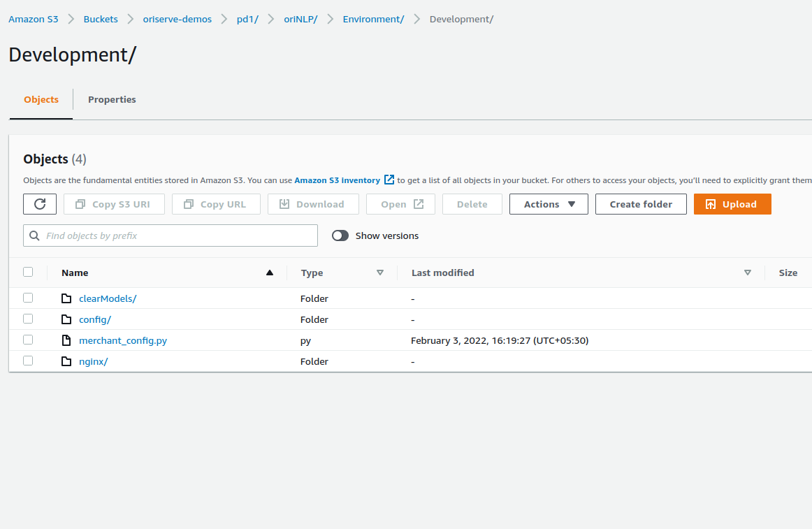Focus the Find objects by prefix field
This screenshot has width=812, height=529.
point(178,235)
